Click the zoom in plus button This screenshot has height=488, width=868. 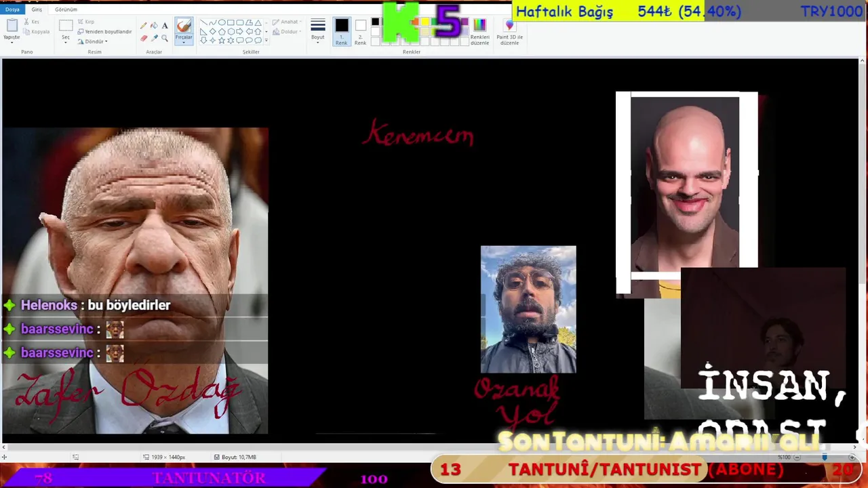point(852,457)
